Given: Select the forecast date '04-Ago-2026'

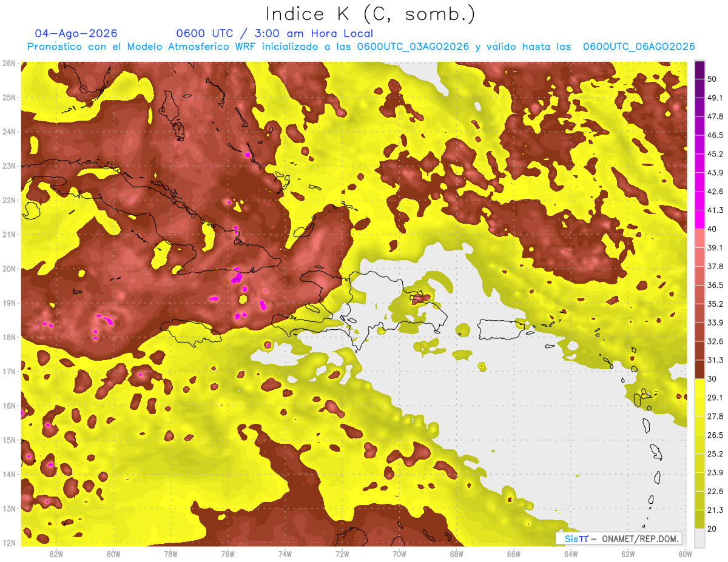Looking at the screenshot, I should coord(76,33).
